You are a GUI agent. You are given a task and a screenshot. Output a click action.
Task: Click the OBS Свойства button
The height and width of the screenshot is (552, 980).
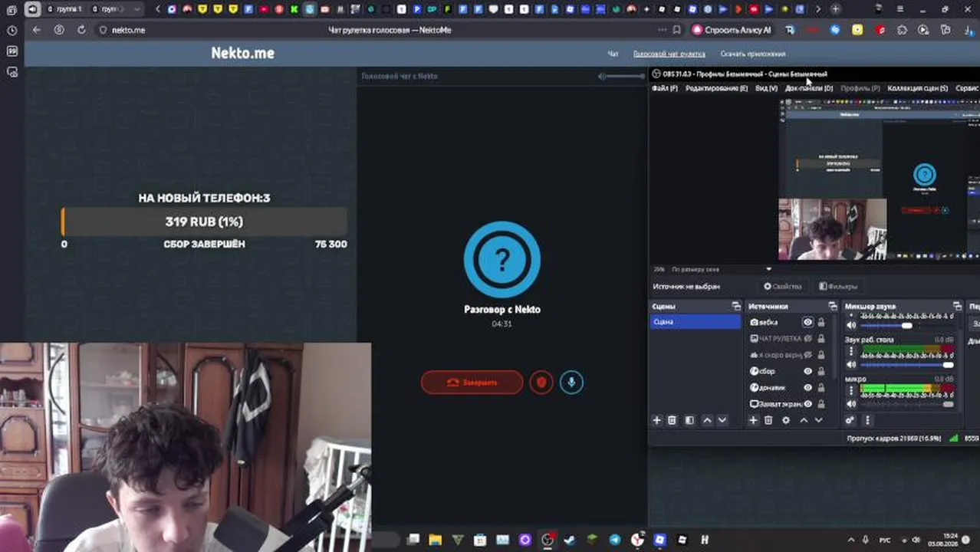coord(782,286)
